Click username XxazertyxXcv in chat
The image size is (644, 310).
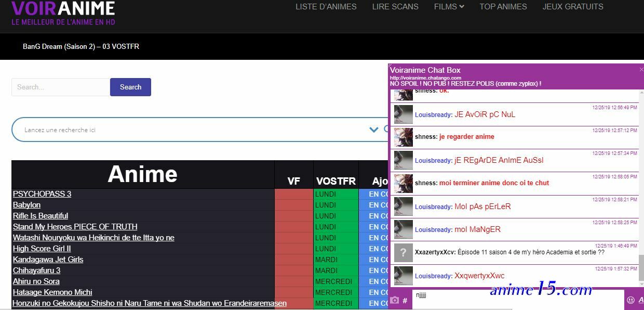click(435, 252)
